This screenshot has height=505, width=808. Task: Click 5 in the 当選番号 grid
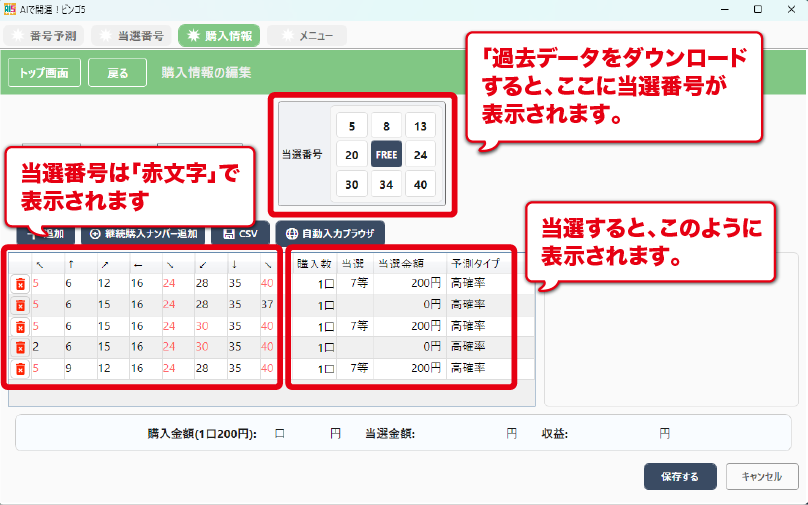coord(352,126)
